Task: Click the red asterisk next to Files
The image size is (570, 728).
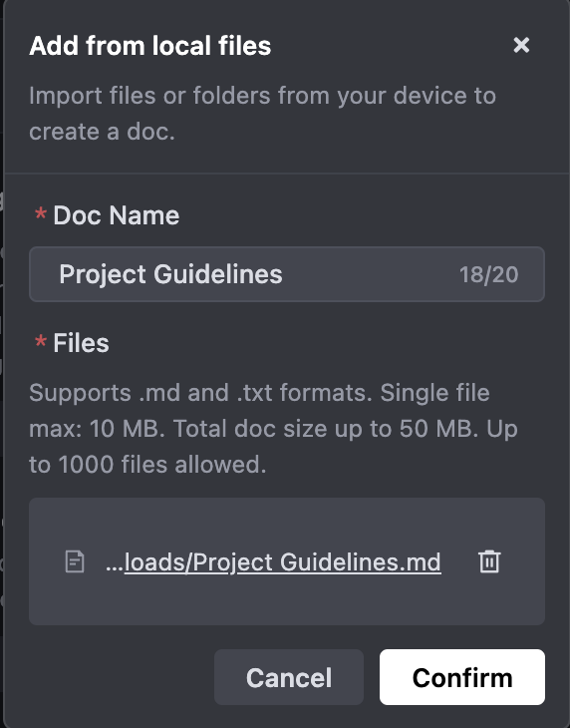Action: [41, 342]
